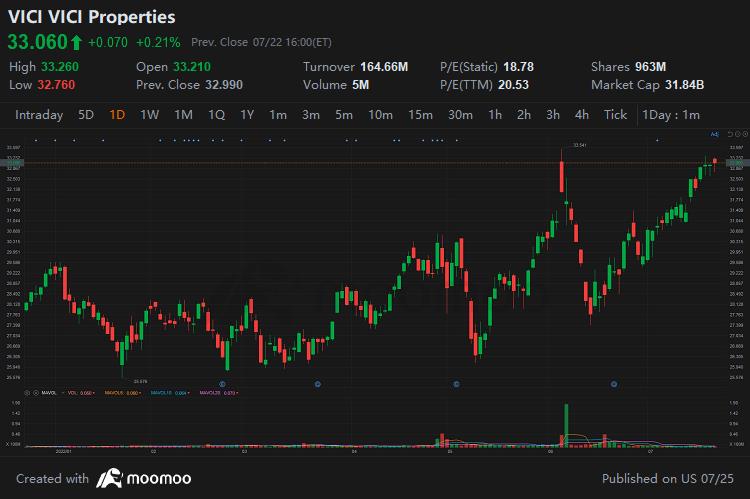Screen dimensions: 750x499
Task: Open the MAVOL5 value dropdown
Action: (x=141, y=393)
